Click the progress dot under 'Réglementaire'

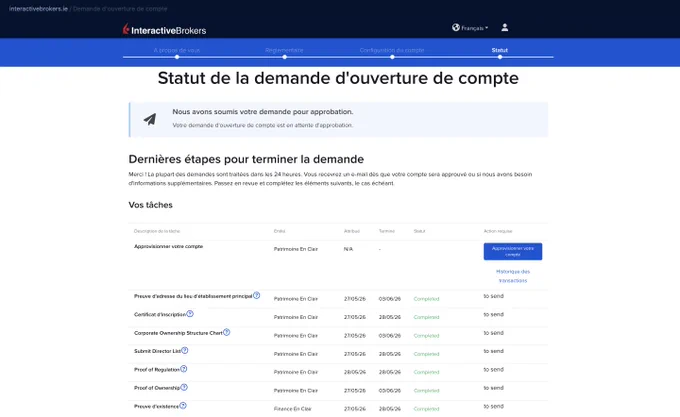click(284, 57)
